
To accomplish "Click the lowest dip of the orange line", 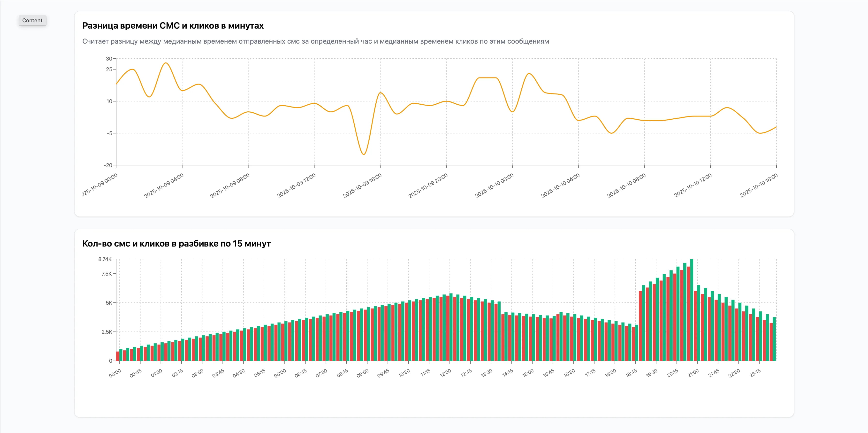I will click(364, 155).
